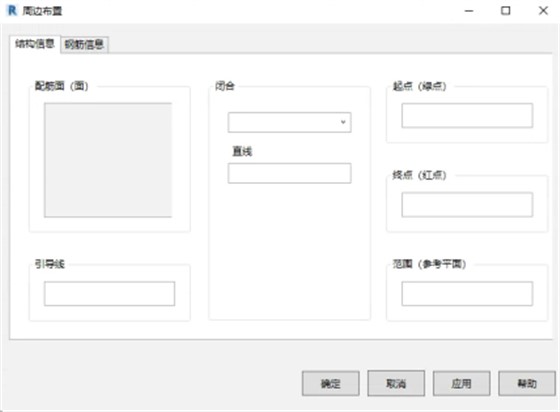Select the gray 配筋面 (面) preview box
The image size is (560, 412).
tap(108, 160)
